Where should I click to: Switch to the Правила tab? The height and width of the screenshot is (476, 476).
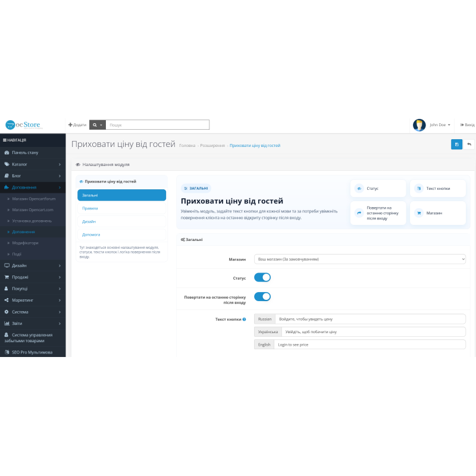122,208
